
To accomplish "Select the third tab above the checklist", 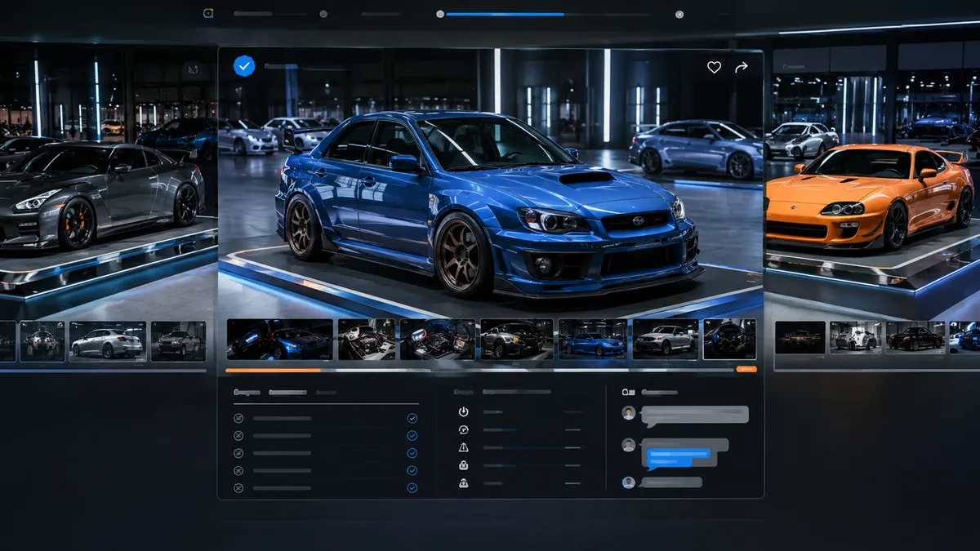I will [326, 393].
